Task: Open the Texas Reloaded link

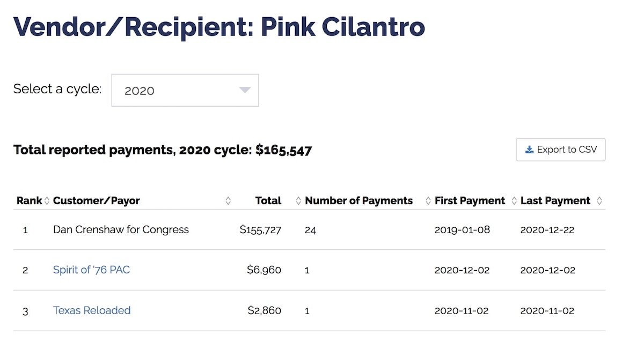Action: [x=92, y=310]
